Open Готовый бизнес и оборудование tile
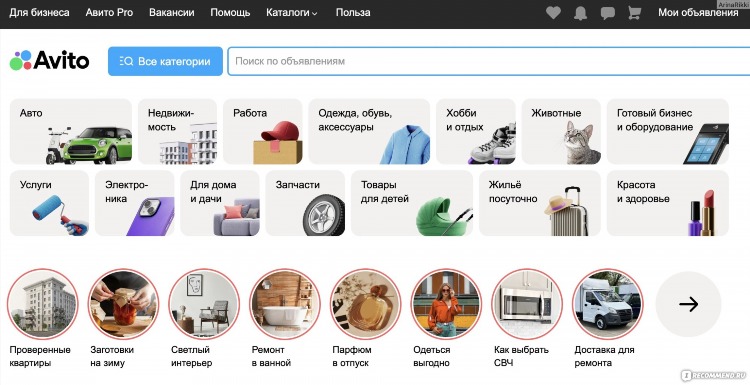Viewport: 750px width, 385px height. tap(668, 132)
